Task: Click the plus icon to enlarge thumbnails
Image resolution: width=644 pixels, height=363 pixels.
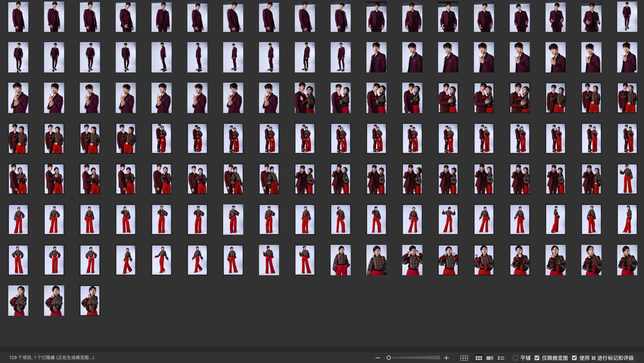Action: 446,358
